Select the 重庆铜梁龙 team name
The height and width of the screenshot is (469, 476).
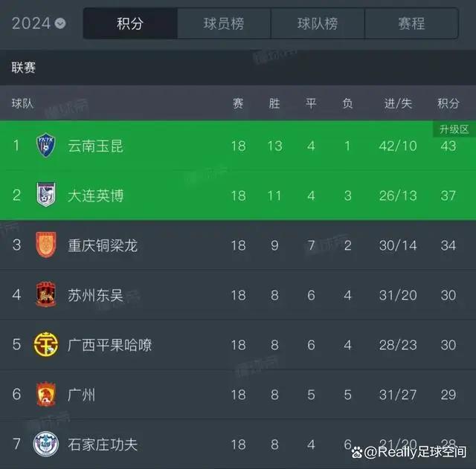103,245
